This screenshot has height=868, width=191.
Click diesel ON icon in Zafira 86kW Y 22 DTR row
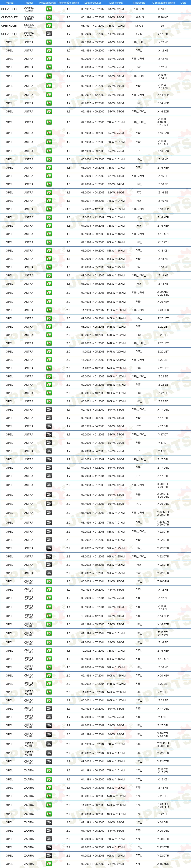click(49, 847)
